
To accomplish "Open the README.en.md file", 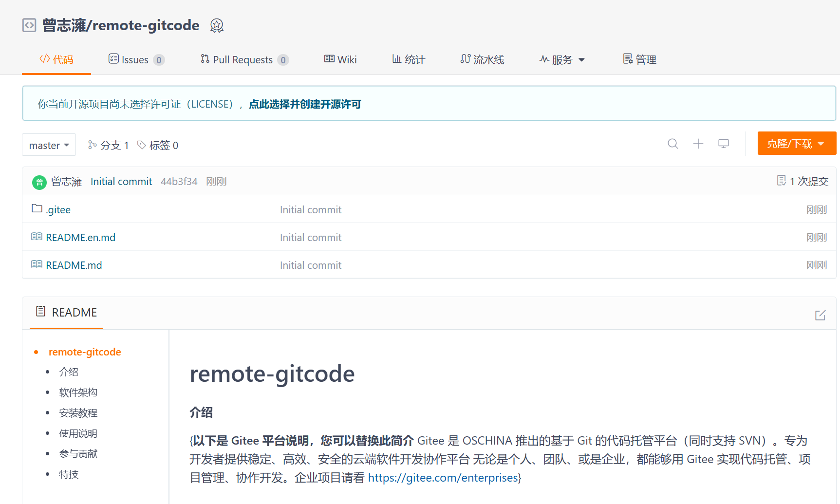I will point(81,238).
